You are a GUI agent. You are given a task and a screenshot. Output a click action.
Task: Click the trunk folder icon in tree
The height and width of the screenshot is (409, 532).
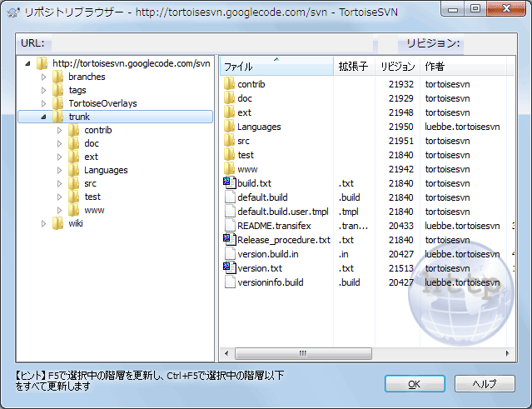click(58, 117)
